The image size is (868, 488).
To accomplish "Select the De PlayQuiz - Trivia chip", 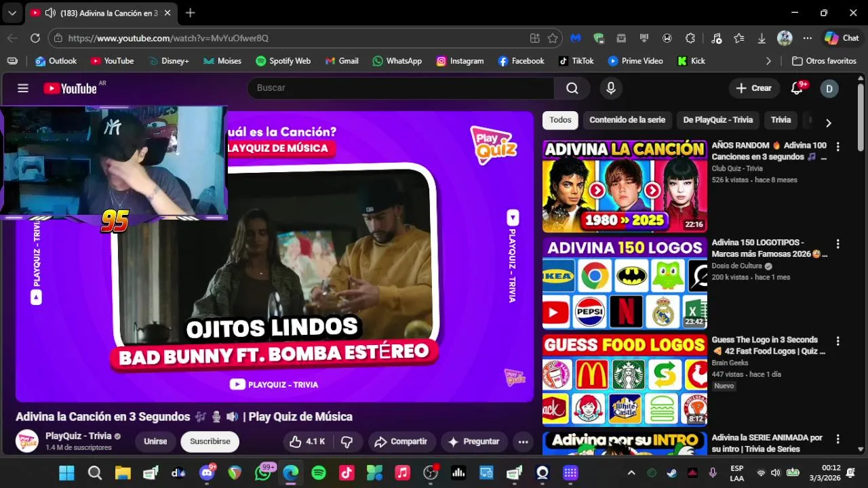I will pyautogui.click(x=718, y=120).
